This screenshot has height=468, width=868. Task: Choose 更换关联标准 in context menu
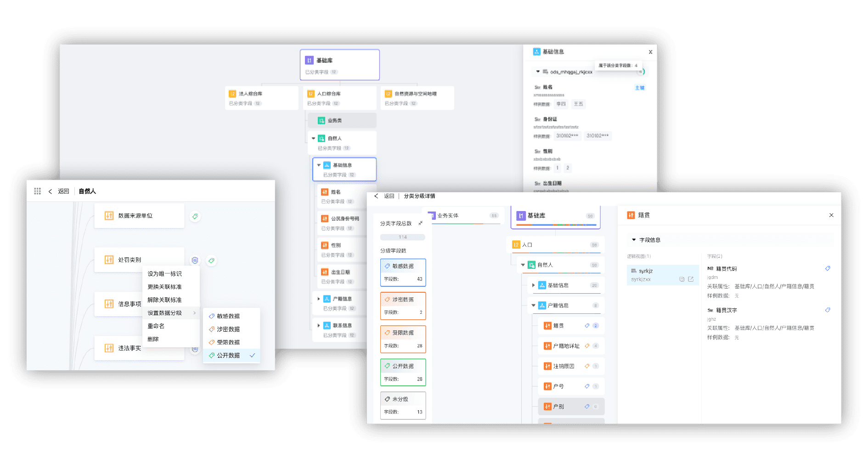[x=171, y=287]
